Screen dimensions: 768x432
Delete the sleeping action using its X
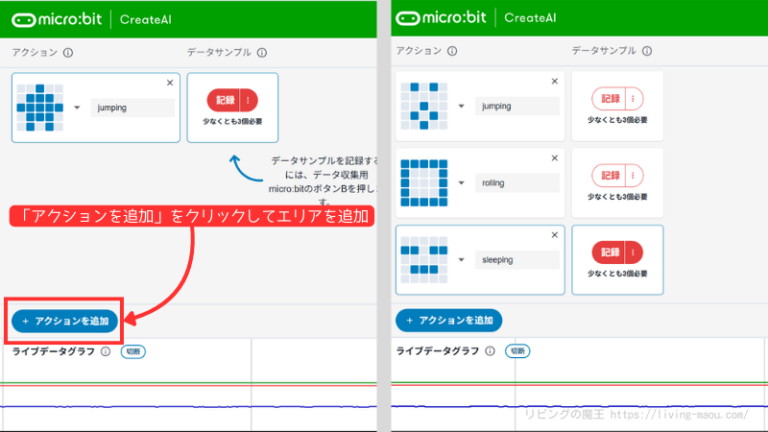[x=553, y=234]
